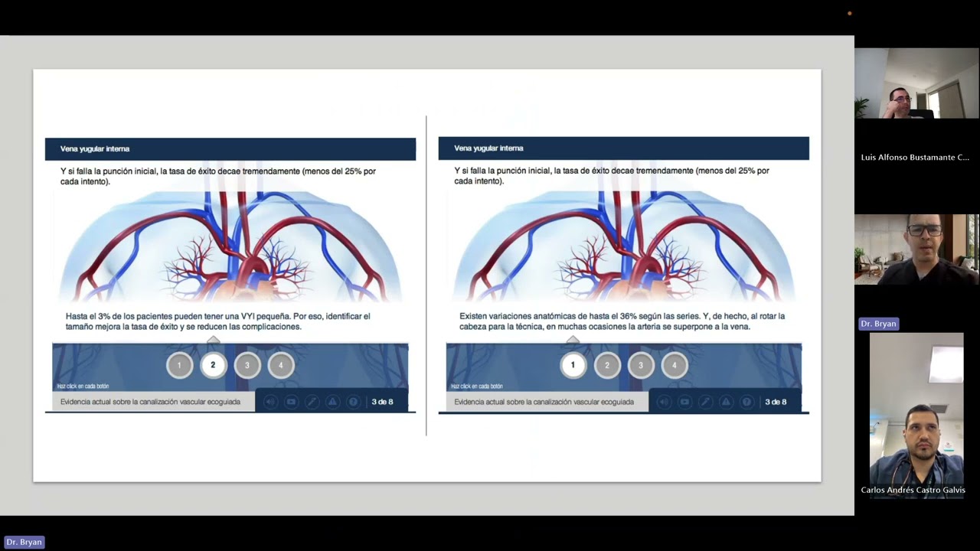This screenshot has height=551, width=980.
Task: Click the warning triangle icon in left slide toolbar
Action: 332,402
